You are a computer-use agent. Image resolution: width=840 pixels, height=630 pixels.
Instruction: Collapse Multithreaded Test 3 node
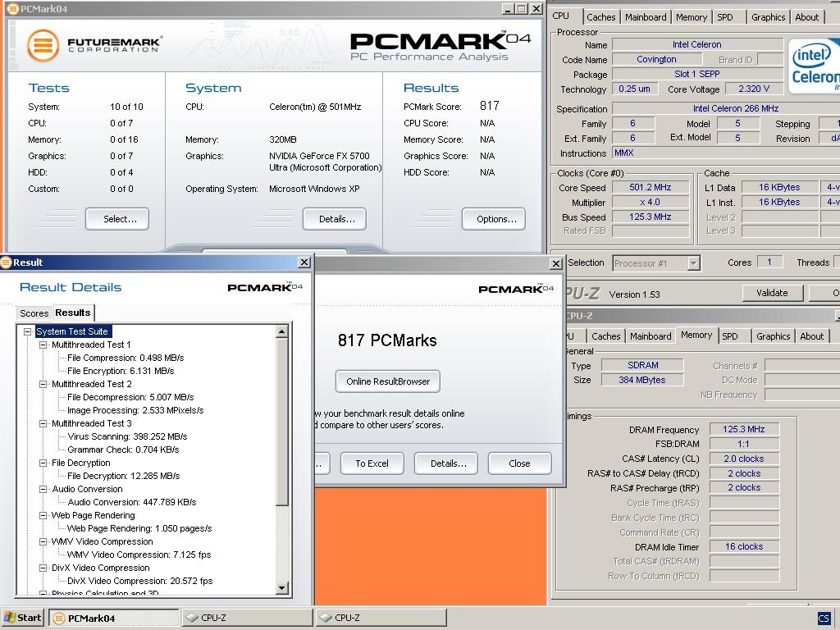point(43,423)
